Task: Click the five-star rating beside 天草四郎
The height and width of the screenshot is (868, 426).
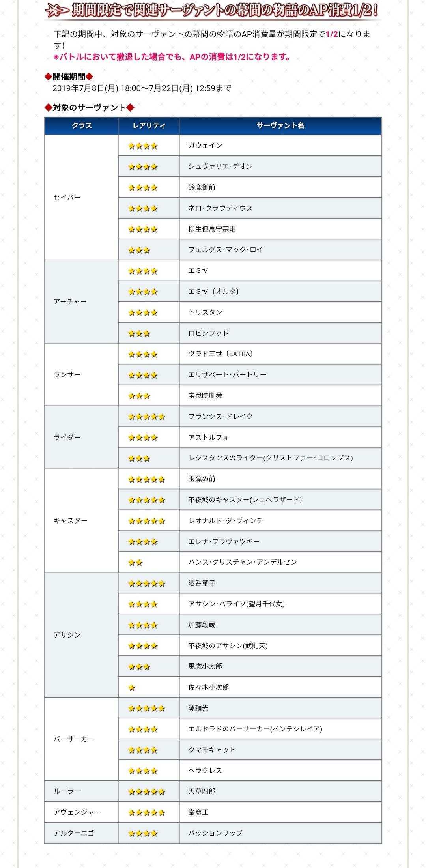Action: point(146,792)
